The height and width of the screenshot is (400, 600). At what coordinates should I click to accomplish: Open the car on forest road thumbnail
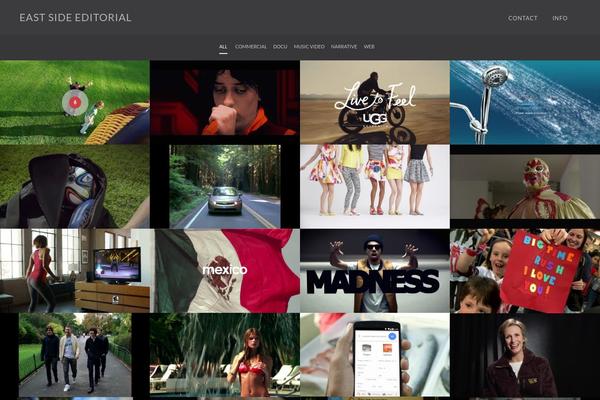225,186
